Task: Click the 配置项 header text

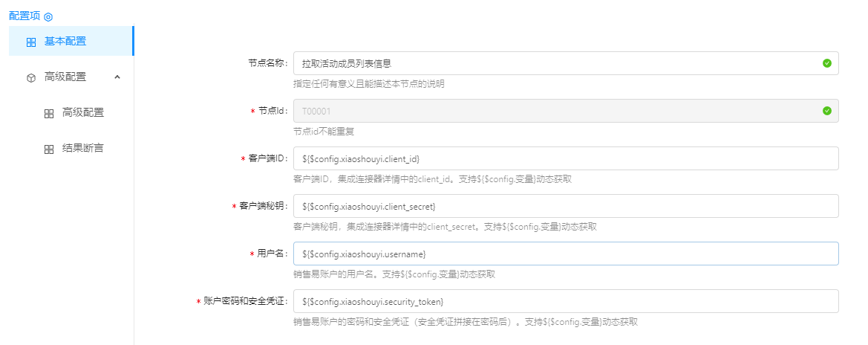Action: click(25, 16)
